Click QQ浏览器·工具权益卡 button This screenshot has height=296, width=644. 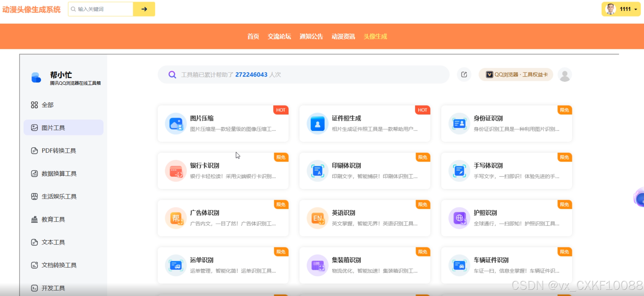516,75
